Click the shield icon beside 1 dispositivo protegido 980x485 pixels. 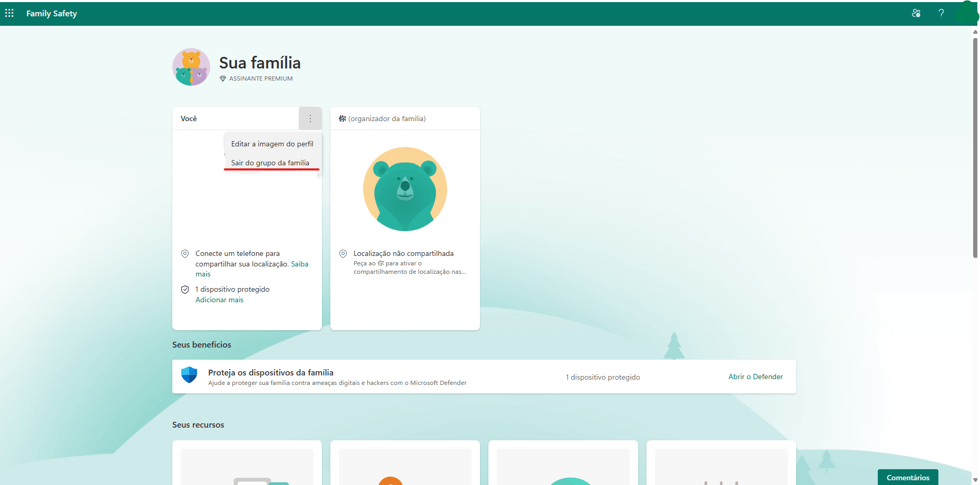pyautogui.click(x=185, y=290)
